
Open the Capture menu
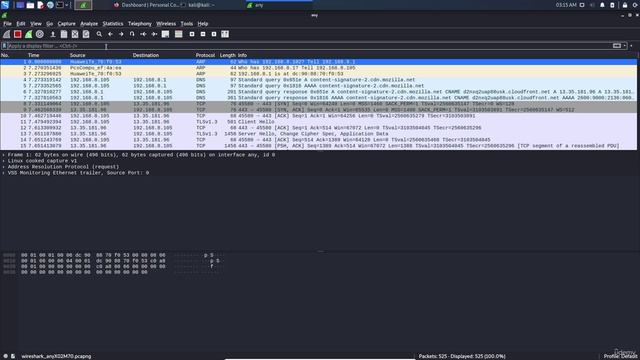coord(67,24)
